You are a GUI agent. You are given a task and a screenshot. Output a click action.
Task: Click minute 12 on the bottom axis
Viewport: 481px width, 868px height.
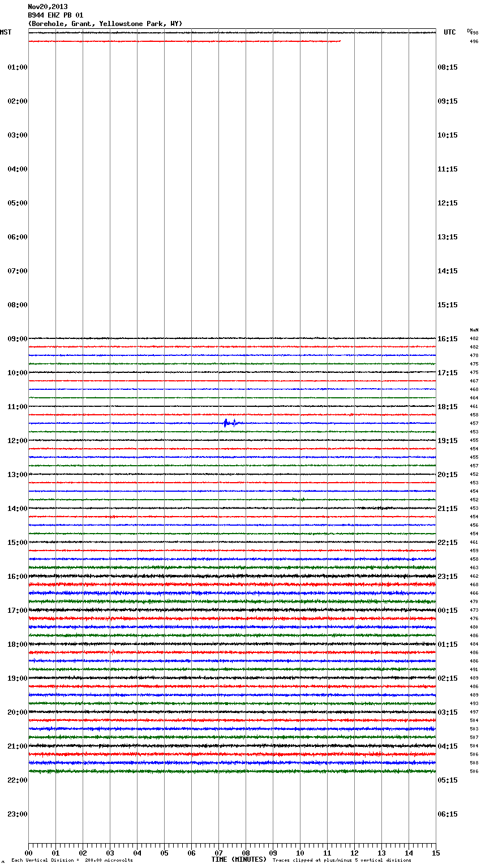pos(354,853)
